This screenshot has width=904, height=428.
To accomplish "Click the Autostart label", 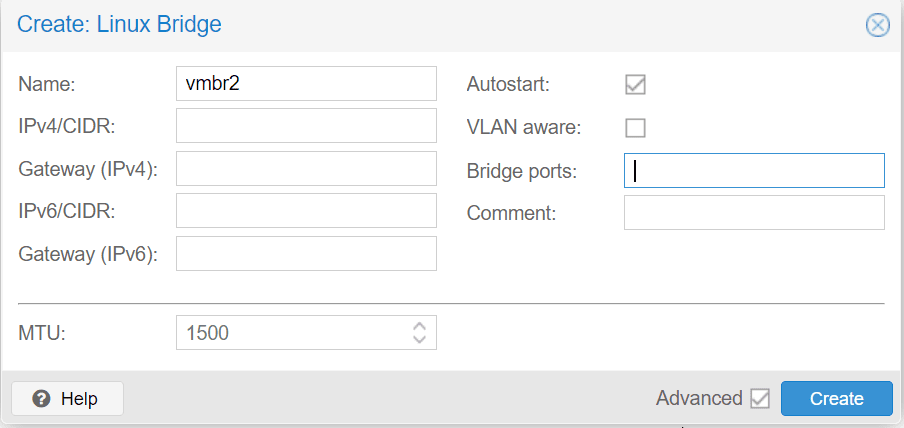I will coord(508,85).
